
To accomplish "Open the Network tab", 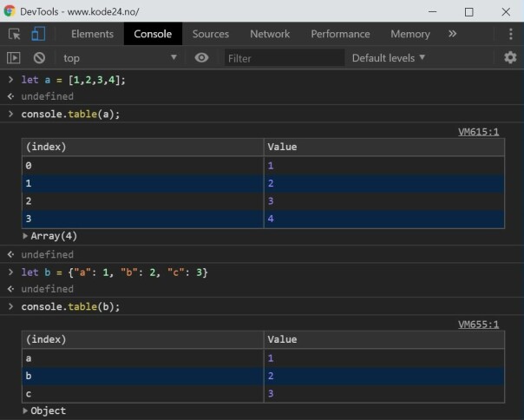I will point(270,34).
